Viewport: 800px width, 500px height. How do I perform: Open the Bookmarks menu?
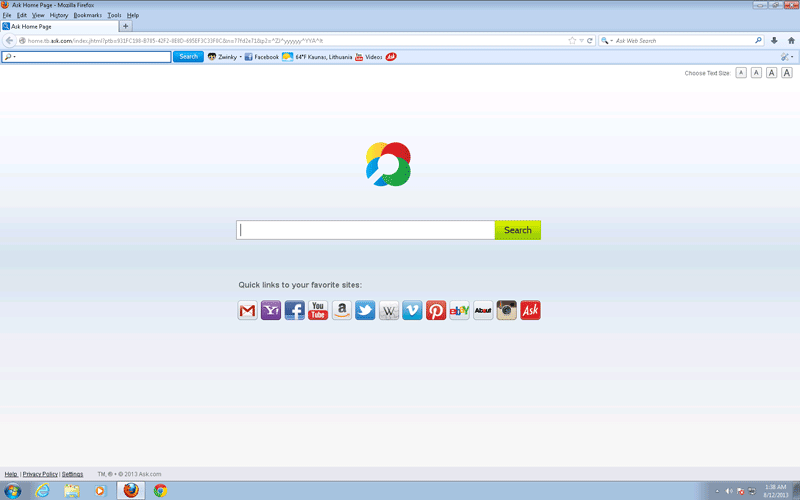[x=87, y=15]
